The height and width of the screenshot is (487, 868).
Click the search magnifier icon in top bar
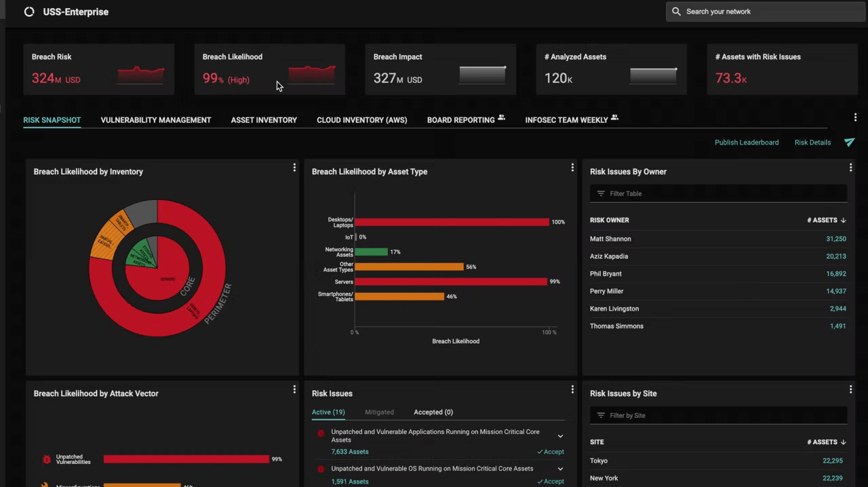pos(676,11)
